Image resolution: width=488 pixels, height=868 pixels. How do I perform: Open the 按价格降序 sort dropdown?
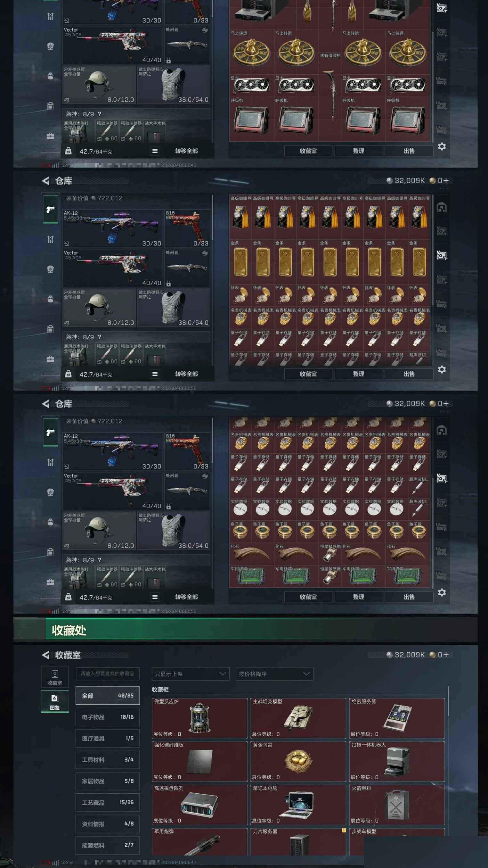point(274,674)
